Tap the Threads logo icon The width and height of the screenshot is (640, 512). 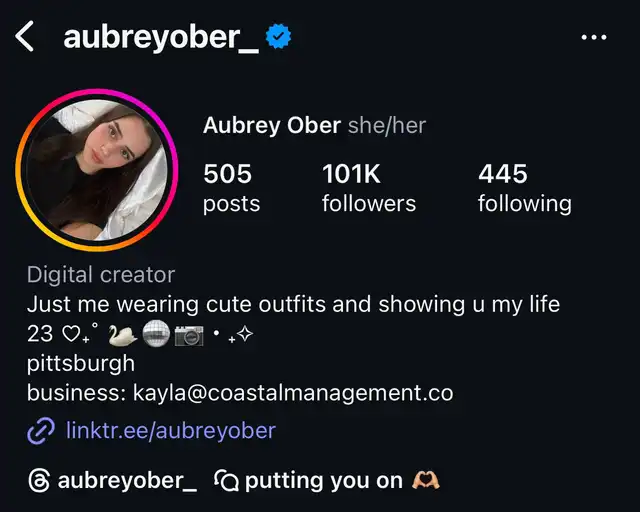[39, 481]
